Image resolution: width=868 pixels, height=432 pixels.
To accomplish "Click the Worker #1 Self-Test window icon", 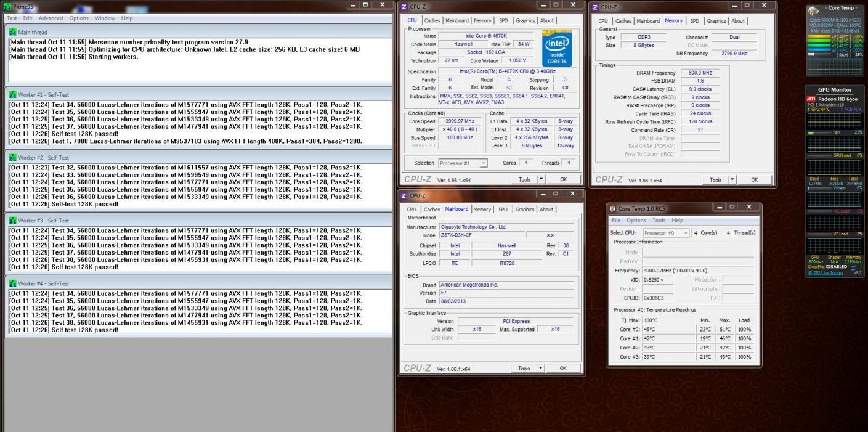I will [13, 94].
